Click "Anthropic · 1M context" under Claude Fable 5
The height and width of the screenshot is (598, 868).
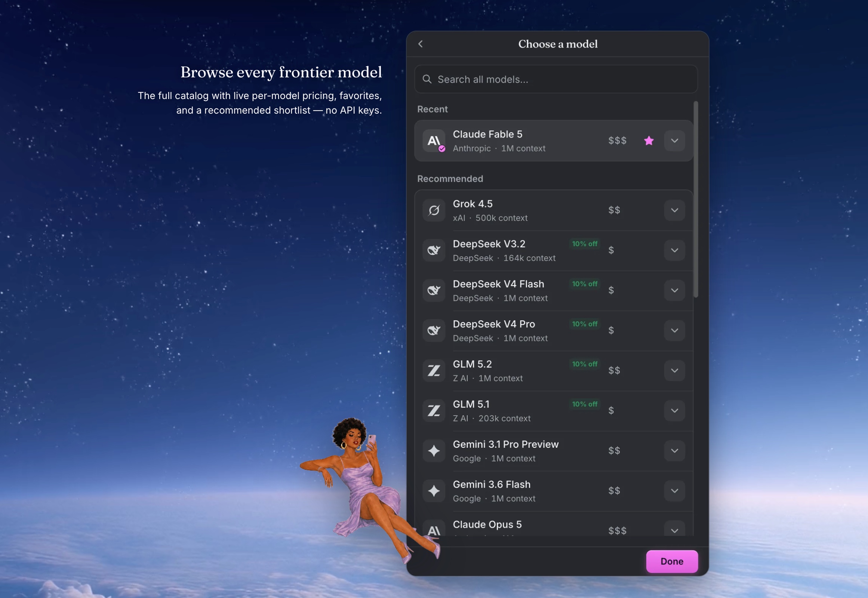(x=499, y=148)
